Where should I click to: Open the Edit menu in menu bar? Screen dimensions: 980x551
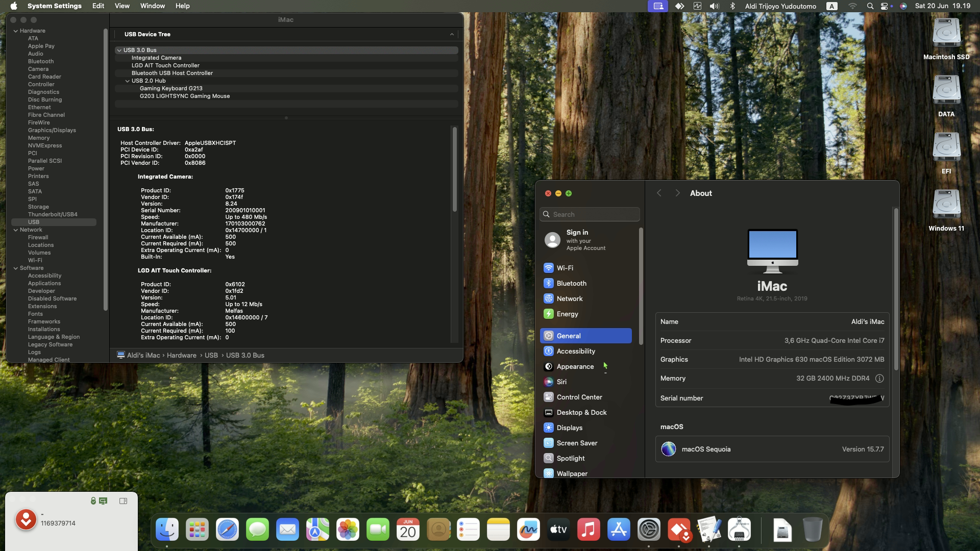point(98,6)
